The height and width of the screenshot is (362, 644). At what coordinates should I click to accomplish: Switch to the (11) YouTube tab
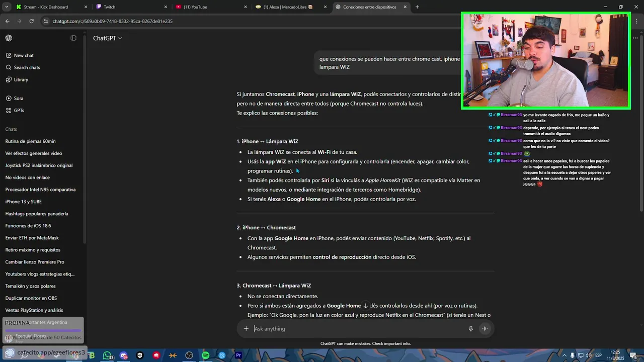tap(211, 7)
